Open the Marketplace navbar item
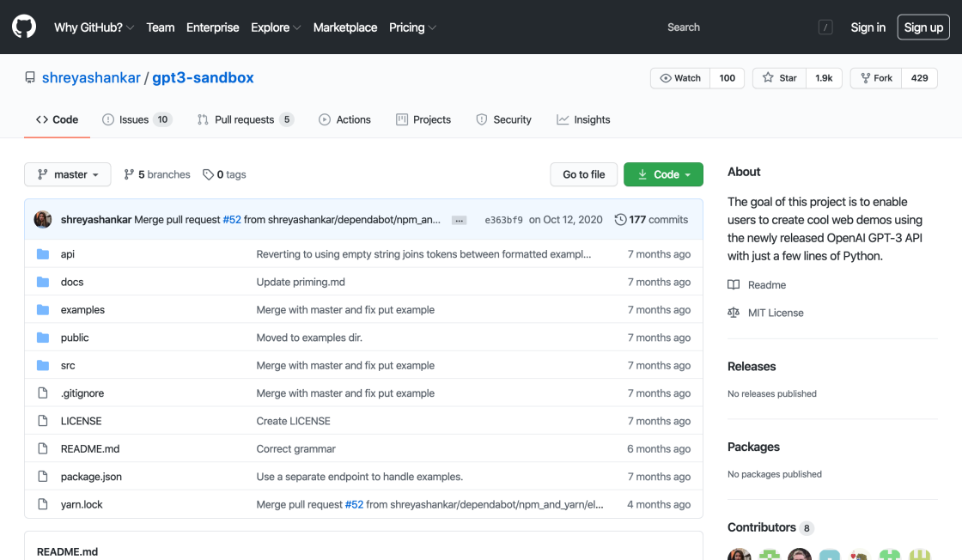Image resolution: width=962 pixels, height=560 pixels. pyautogui.click(x=344, y=27)
